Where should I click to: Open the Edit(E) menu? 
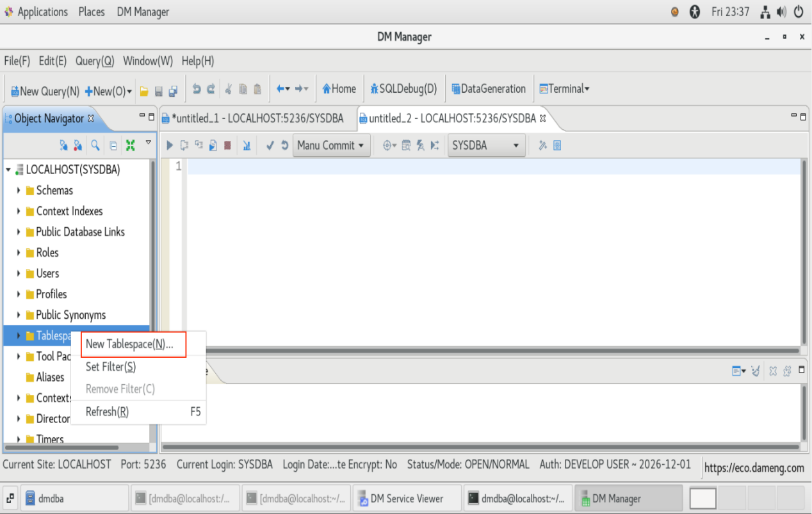pos(53,61)
